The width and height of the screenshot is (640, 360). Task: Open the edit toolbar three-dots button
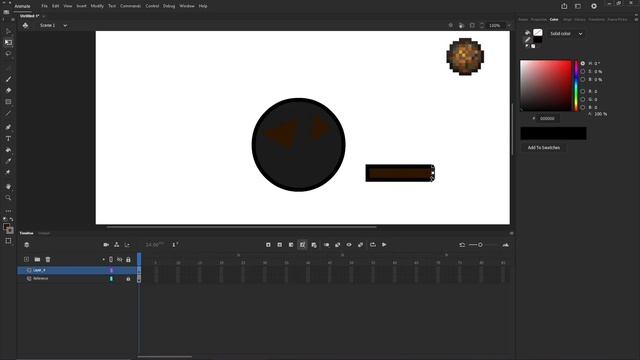pos(8,211)
